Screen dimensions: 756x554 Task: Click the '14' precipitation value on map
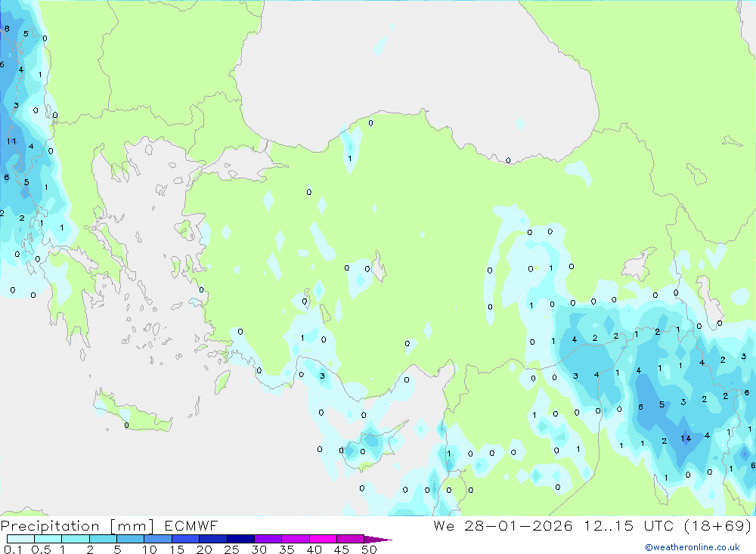(x=686, y=438)
